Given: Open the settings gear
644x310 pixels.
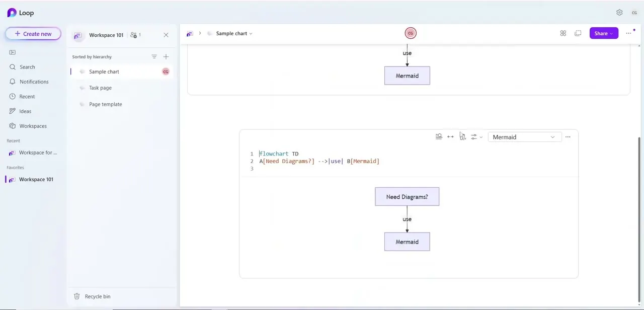Looking at the screenshot, I should [x=619, y=13].
